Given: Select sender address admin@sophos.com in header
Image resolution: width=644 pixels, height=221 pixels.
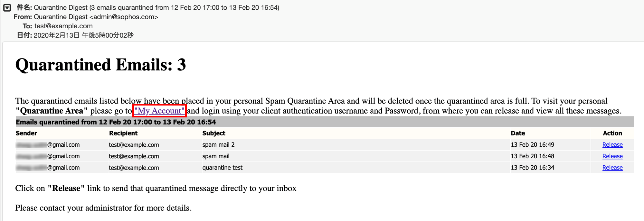Looking at the screenshot, I should point(124,17).
